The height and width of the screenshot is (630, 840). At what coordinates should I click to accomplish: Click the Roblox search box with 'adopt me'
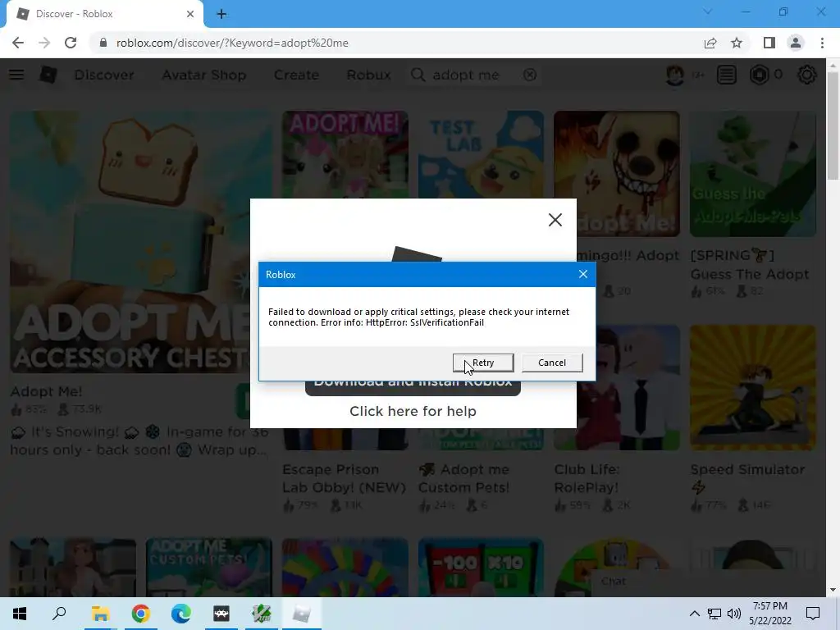[x=474, y=75]
